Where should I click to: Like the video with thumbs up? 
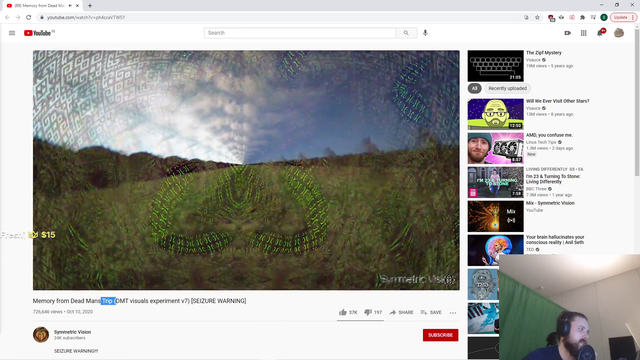tap(348, 312)
